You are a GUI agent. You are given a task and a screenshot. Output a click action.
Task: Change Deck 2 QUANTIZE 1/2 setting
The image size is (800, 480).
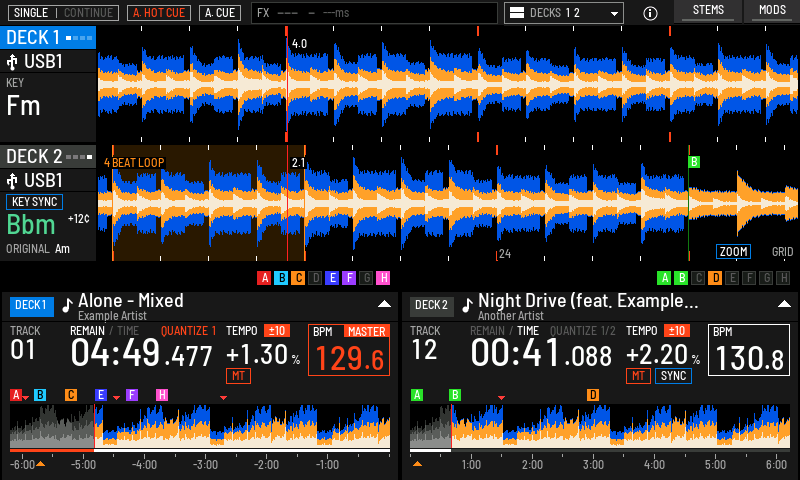(583, 331)
